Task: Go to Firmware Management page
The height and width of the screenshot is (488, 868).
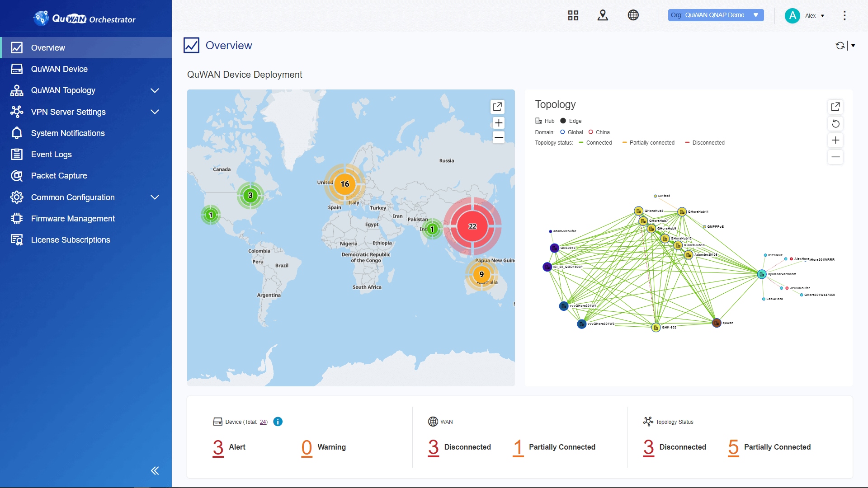Action: tap(73, 219)
